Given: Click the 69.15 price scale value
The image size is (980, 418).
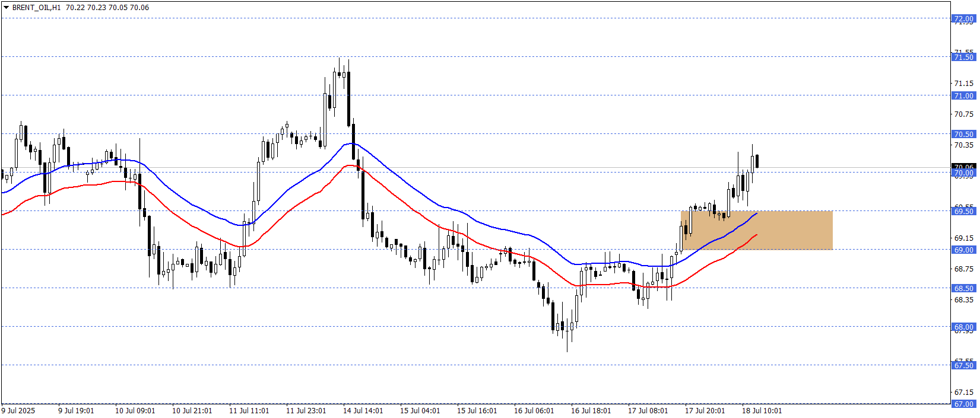Looking at the screenshot, I should pyautogui.click(x=964, y=238).
